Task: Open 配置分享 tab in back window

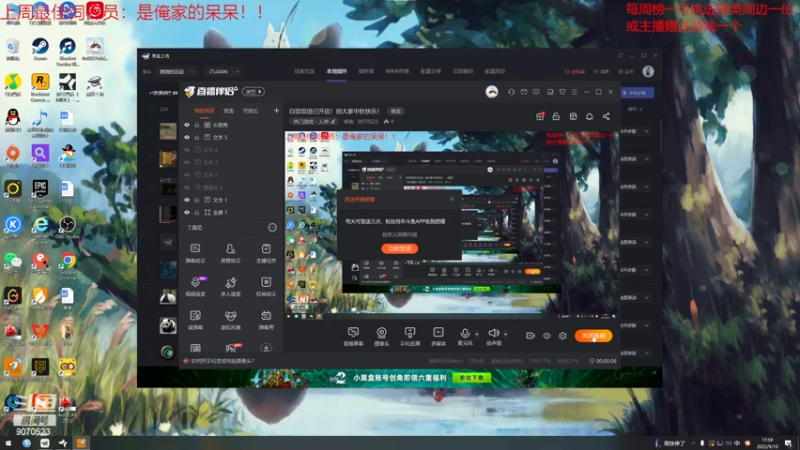Action: click(x=431, y=71)
